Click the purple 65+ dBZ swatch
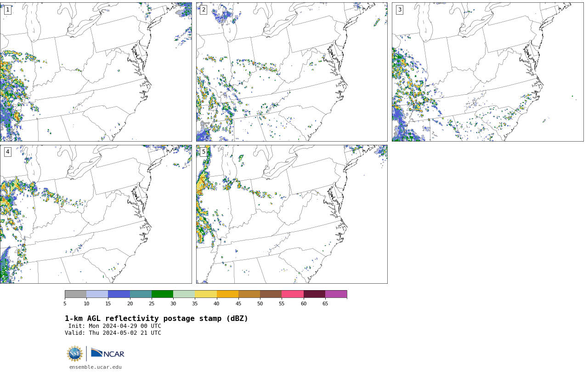 coord(336,294)
